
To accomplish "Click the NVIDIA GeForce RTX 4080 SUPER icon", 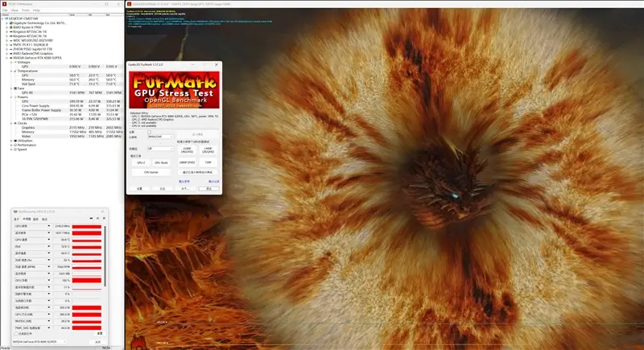I will pyautogui.click(x=10, y=58).
